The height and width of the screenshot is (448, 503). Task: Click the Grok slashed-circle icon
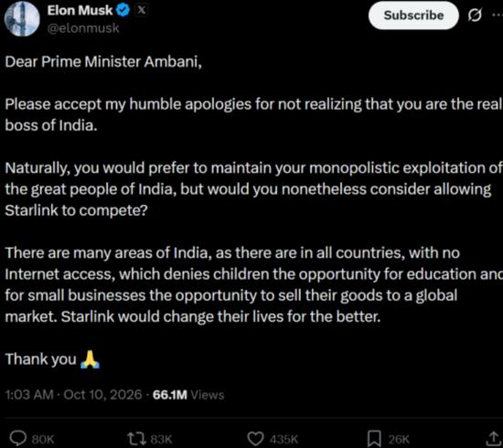tap(475, 15)
